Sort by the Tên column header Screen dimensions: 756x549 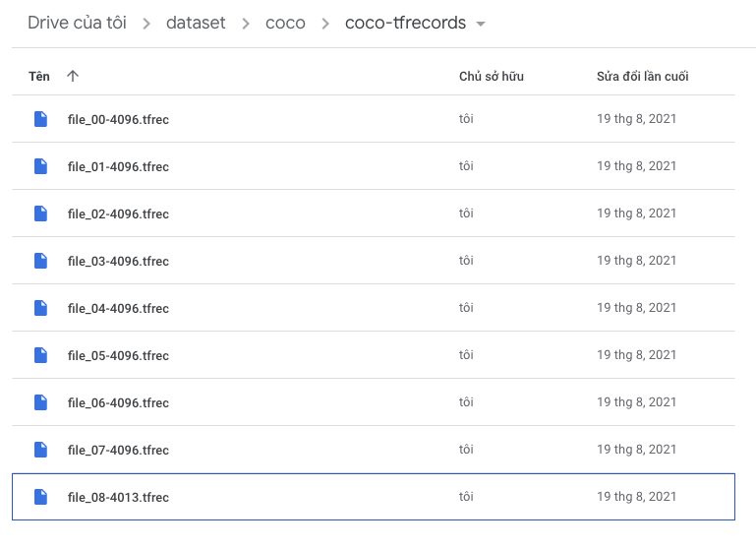click(39, 76)
